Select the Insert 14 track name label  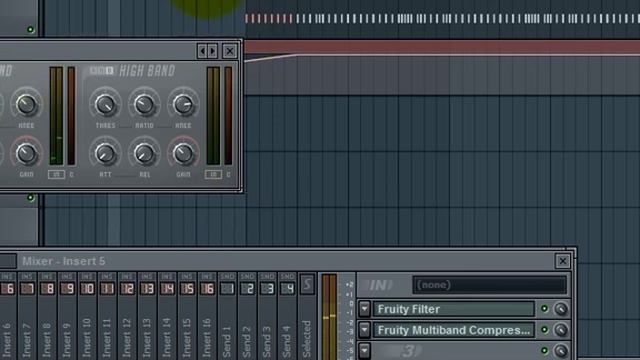(167, 338)
